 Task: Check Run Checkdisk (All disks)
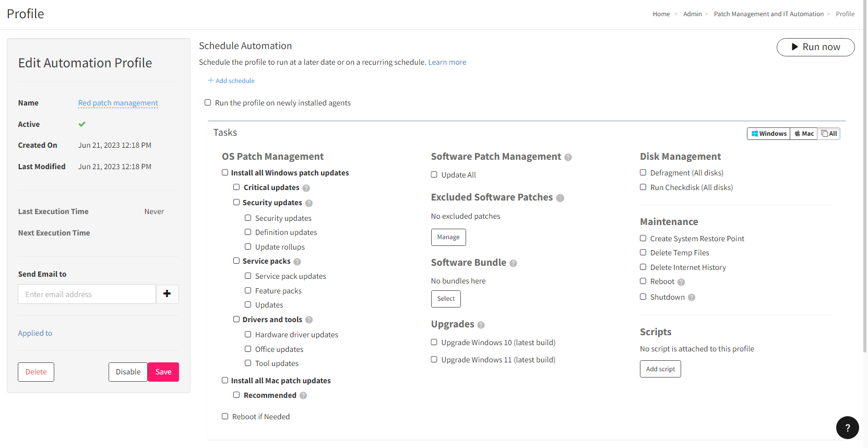[x=643, y=187]
